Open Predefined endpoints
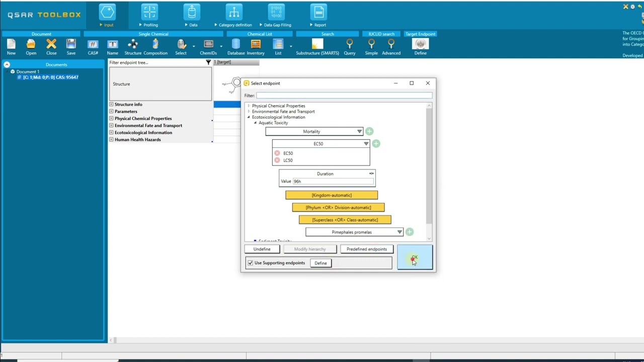 (x=367, y=249)
